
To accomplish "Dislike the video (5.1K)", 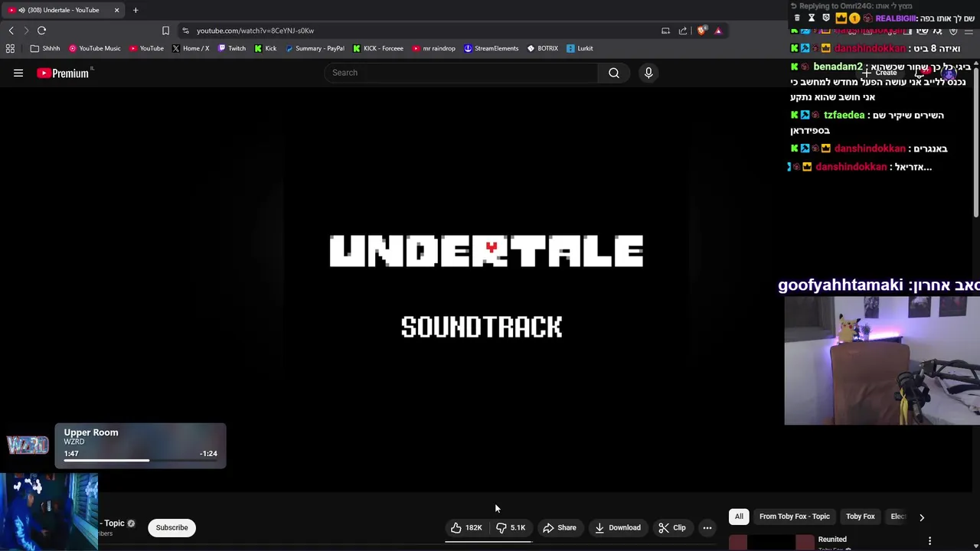I will 511,527.
